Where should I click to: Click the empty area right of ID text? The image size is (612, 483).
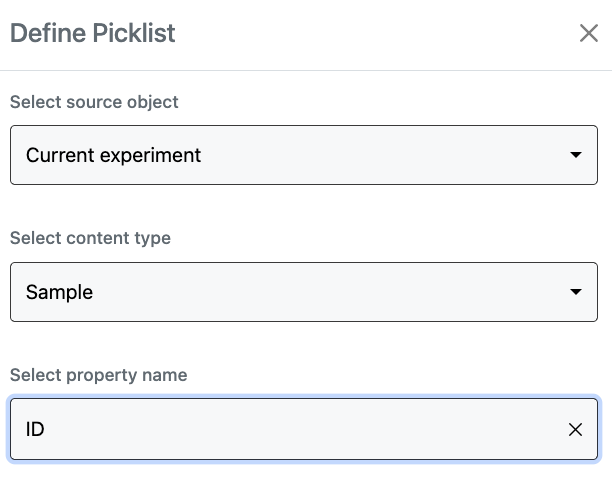pyautogui.click(x=300, y=430)
